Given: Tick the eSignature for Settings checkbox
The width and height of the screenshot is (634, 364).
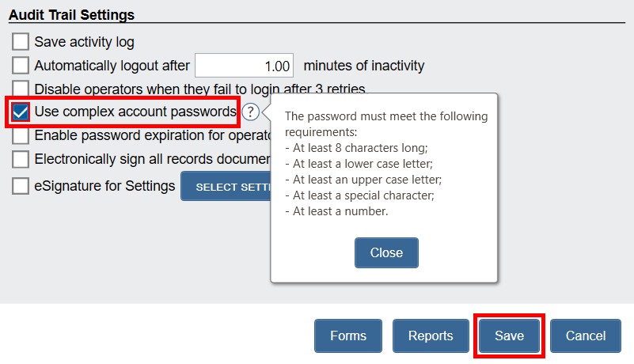Looking at the screenshot, I should 21,187.
